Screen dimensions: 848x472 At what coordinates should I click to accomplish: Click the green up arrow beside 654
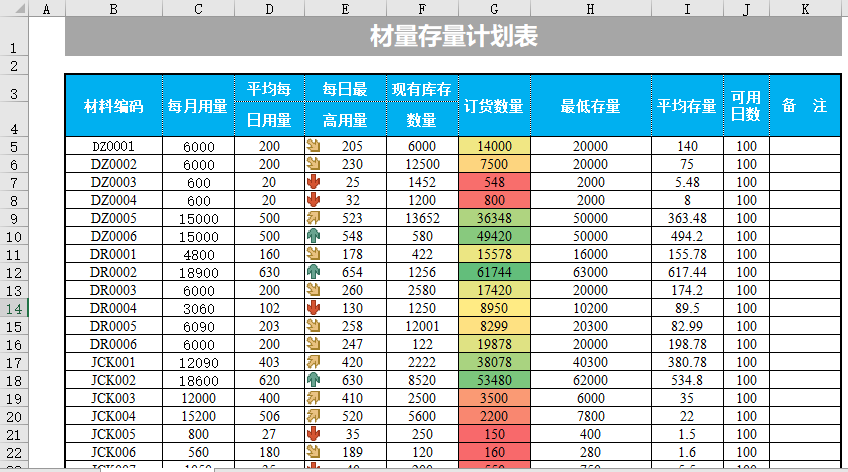click(314, 272)
